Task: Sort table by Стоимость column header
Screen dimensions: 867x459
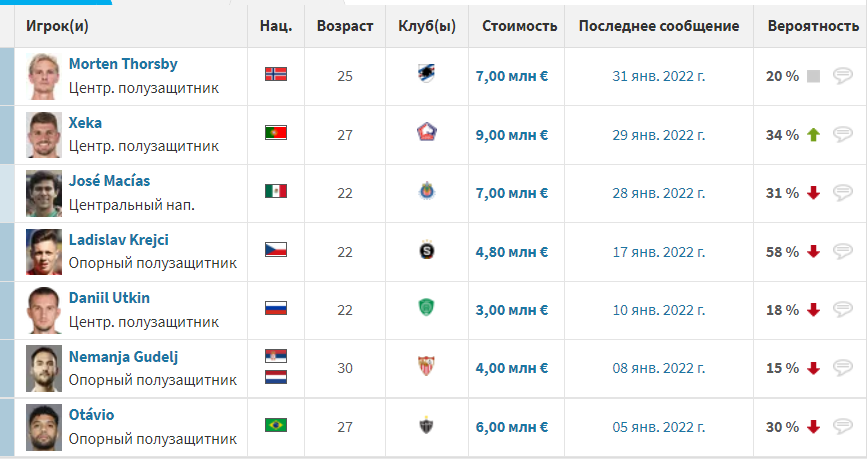Action: click(x=519, y=26)
